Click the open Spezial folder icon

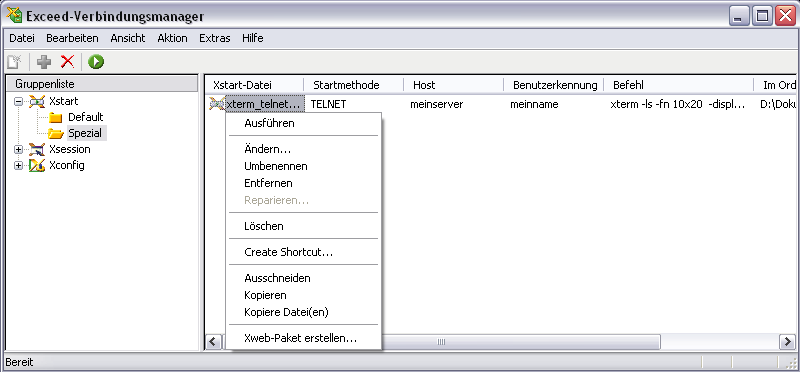pos(56,134)
